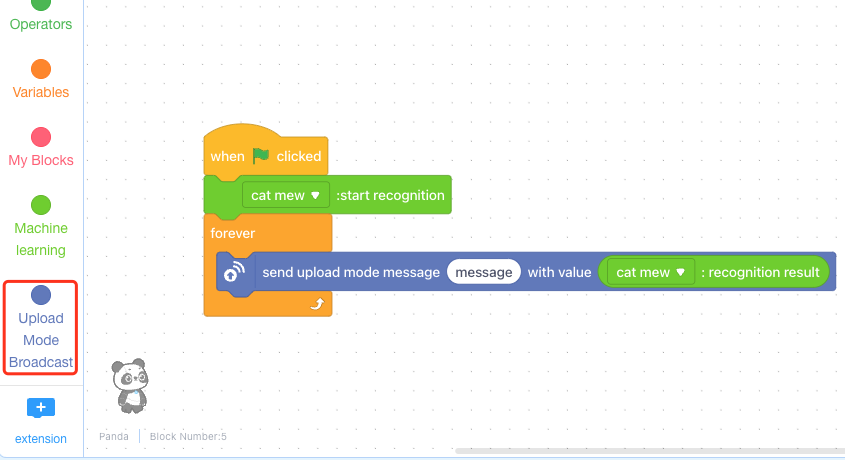Click the extension label link
The width and height of the screenshot is (845, 460).
40,438
